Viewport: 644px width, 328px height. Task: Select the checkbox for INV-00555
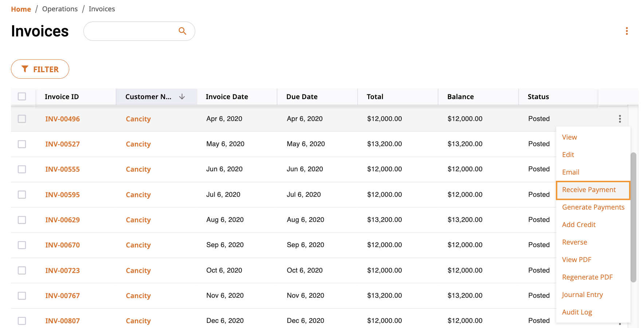coord(22,169)
